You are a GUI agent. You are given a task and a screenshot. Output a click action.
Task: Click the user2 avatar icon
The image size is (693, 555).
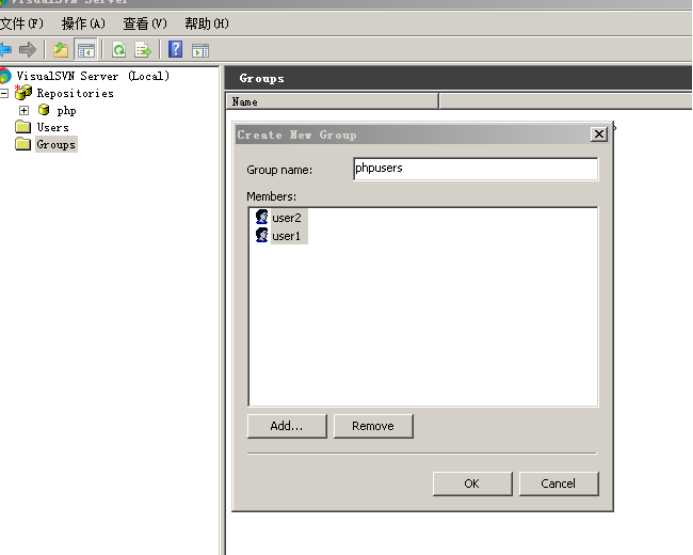tap(262, 217)
